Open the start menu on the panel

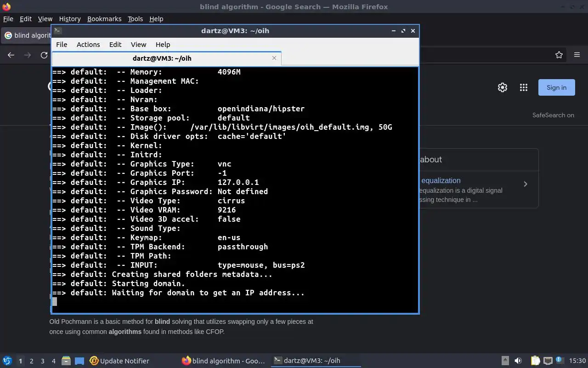pos(7,361)
